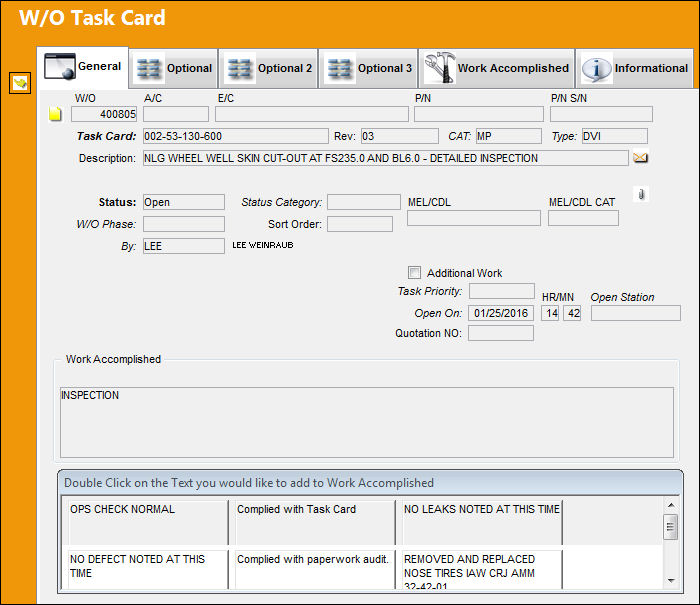Click the A/C input field

(x=176, y=114)
